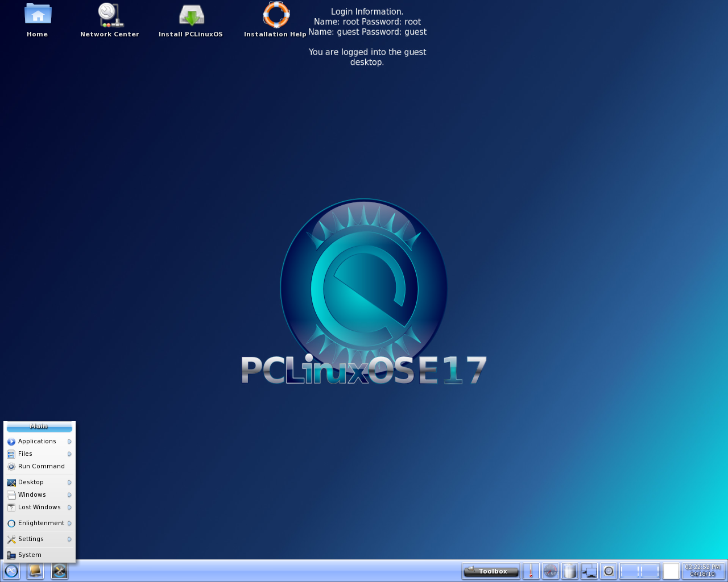This screenshot has height=582, width=728.
Task: Open the wrench-and-screwdriver icon on the shelf
Action: pos(60,571)
